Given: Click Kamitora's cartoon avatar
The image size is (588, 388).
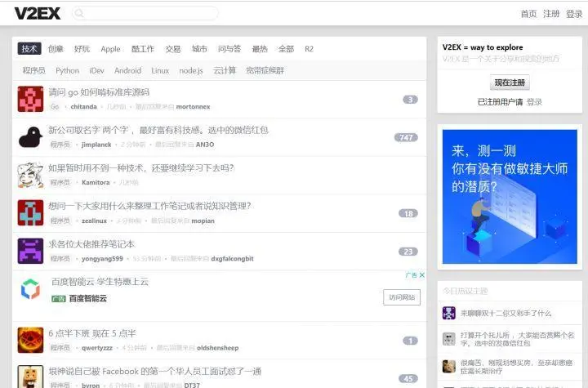Looking at the screenshot, I should pos(30,176).
